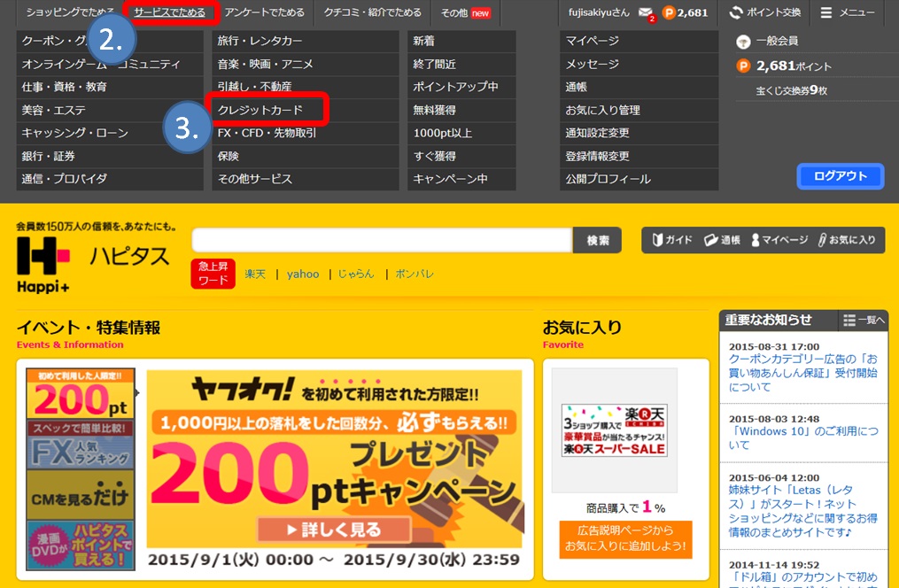Screen dimensions: 899x588
Task: Select the 楽天 trending keyword link
Action: tap(256, 275)
